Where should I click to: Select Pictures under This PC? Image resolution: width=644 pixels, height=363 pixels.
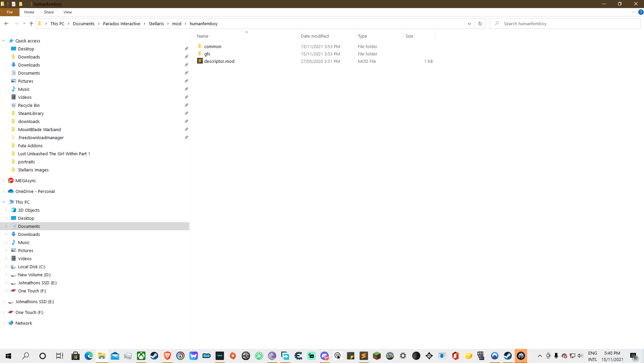click(x=26, y=250)
